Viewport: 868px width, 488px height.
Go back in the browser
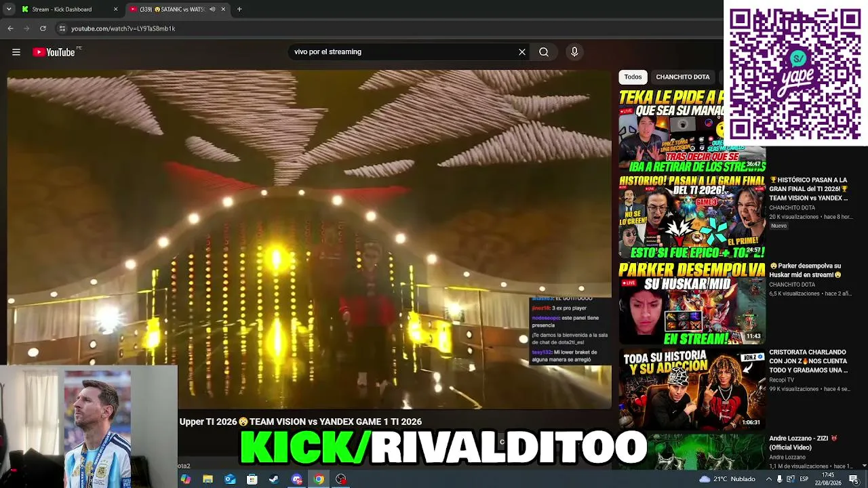[x=10, y=28]
